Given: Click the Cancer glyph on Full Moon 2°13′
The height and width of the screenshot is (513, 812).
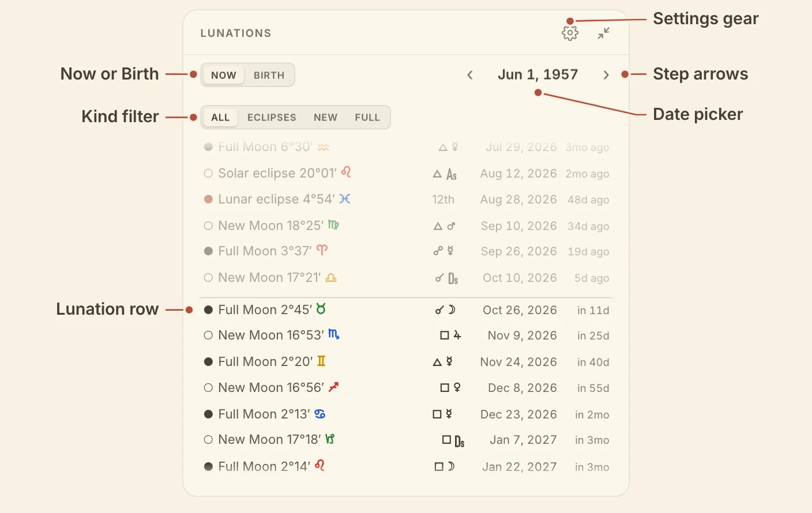Looking at the screenshot, I should tap(320, 414).
